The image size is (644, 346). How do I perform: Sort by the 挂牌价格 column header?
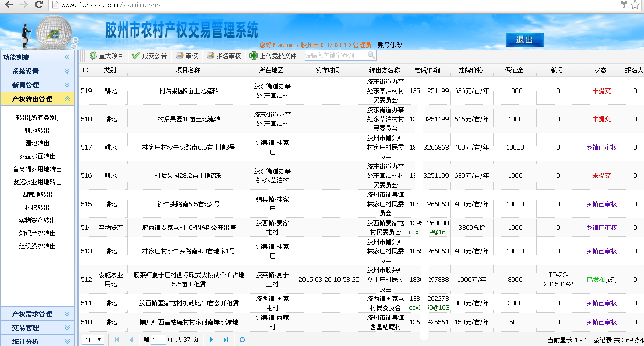(471, 70)
